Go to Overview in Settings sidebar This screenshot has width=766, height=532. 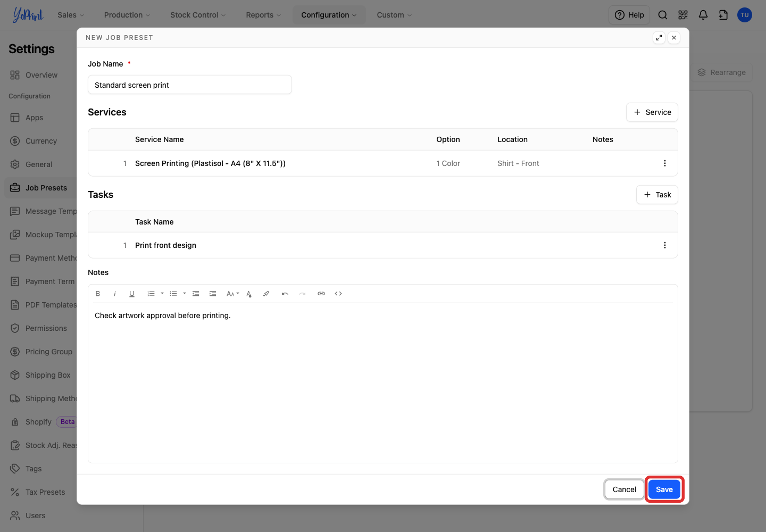(x=41, y=75)
